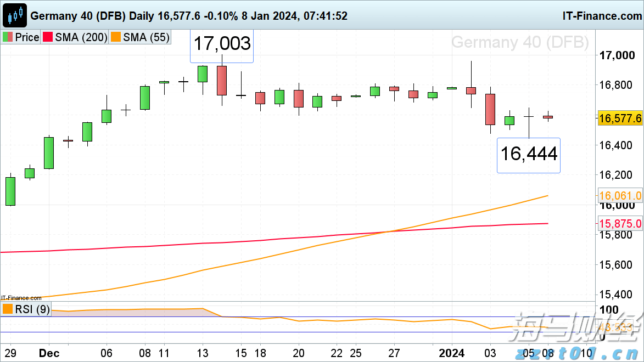Click the green Price color swatch in the legend
Viewport: 644px width, 362px height.
click(x=6, y=38)
